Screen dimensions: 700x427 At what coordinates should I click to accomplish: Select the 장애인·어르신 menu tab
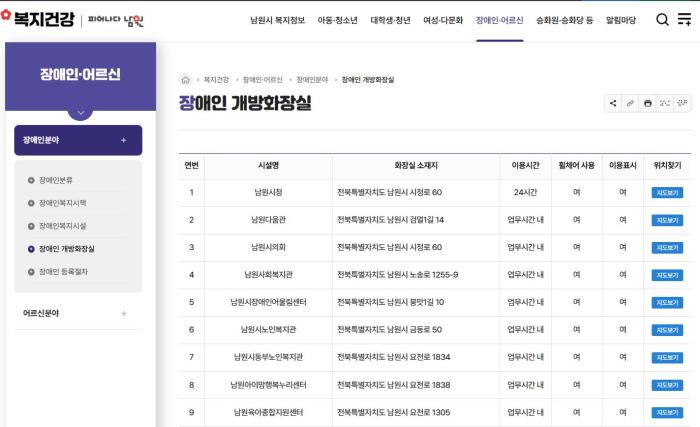click(500, 20)
